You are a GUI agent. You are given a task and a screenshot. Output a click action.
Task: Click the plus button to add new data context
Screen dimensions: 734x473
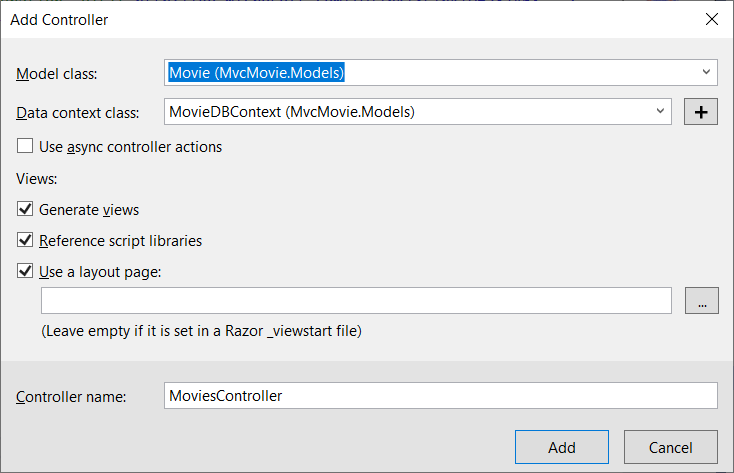click(x=701, y=112)
